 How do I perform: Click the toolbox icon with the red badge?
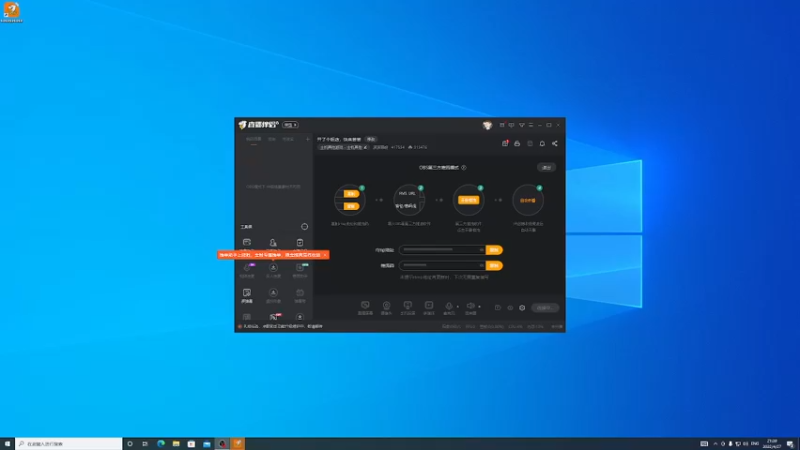tap(274, 317)
